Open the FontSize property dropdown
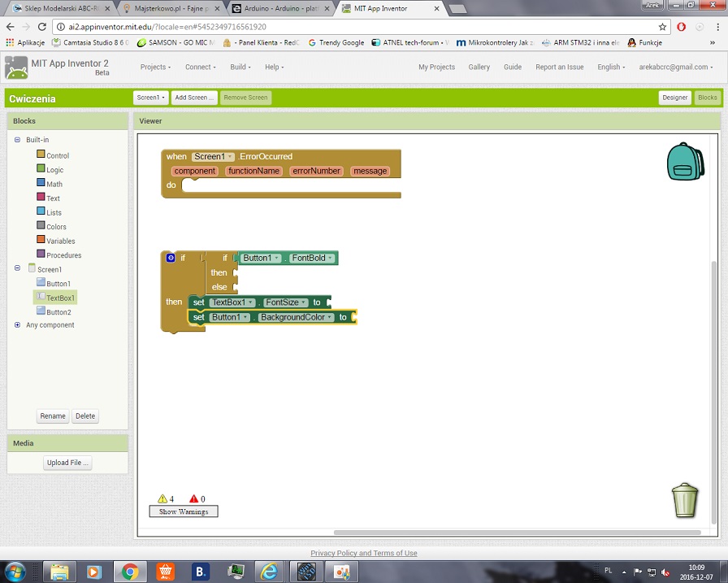Screen dimensions: 728x583 [285, 302]
